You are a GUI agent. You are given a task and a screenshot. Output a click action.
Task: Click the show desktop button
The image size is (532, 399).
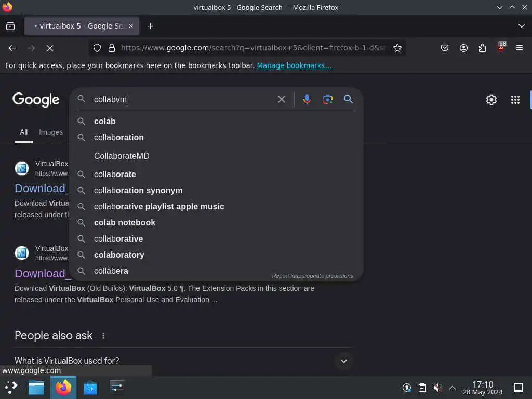coord(518,388)
